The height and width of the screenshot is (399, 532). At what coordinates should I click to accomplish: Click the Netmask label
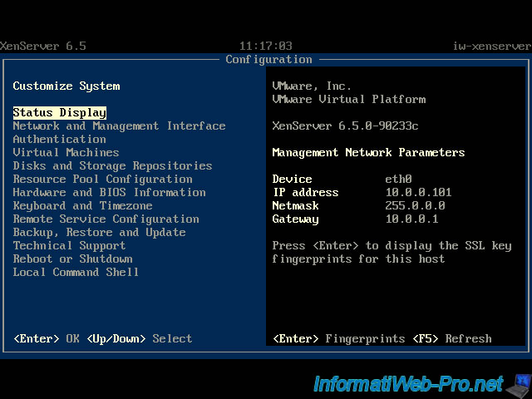pos(295,205)
